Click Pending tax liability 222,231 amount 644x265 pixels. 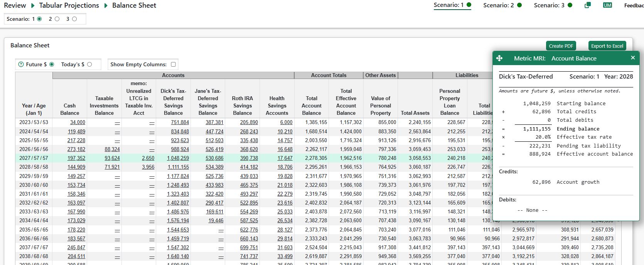coord(540,146)
